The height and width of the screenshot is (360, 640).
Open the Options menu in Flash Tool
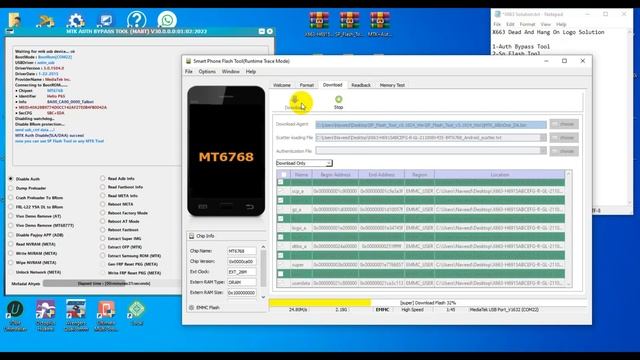pyautogui.click(x=207, y=71)
